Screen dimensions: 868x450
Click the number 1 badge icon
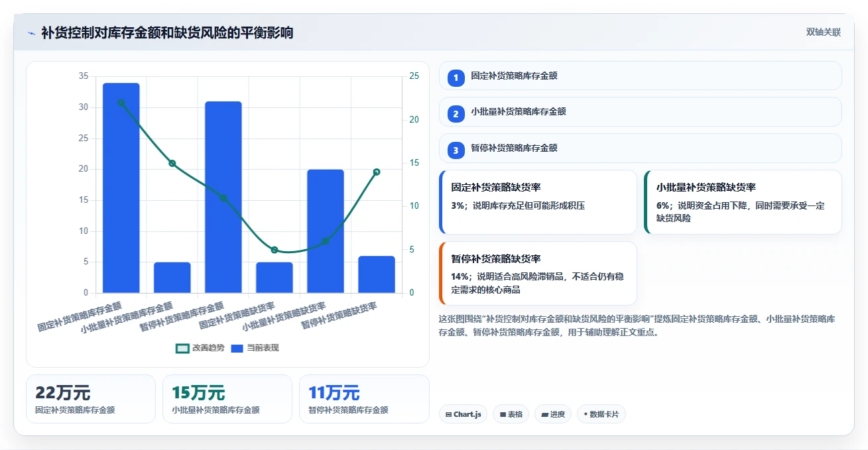456,78
